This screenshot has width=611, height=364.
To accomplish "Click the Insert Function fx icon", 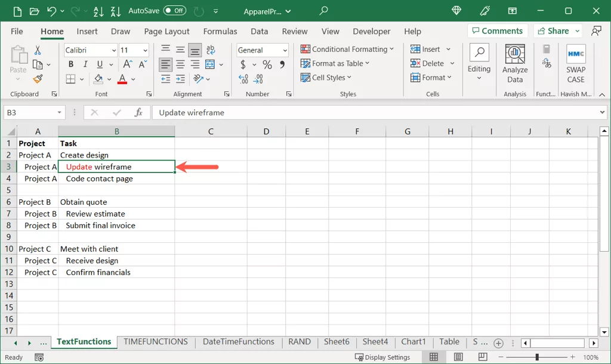I will 138,112.
